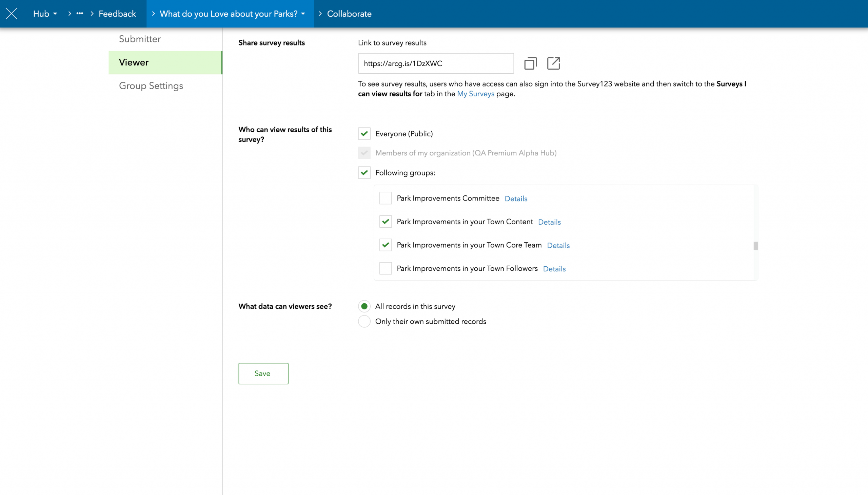868x495 pixels.
Task: Click the survey results link text field
Action: 436,63
